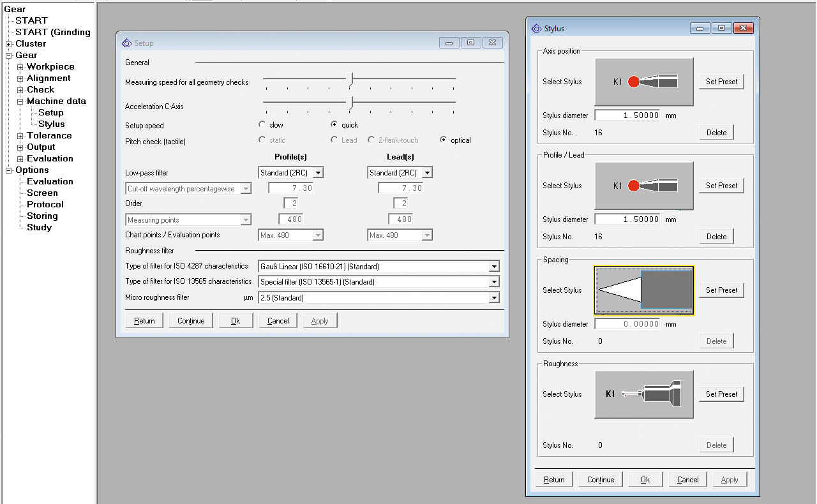Select the Axis position K1 stylus image

pyautogui.click(x=644, y=82)
